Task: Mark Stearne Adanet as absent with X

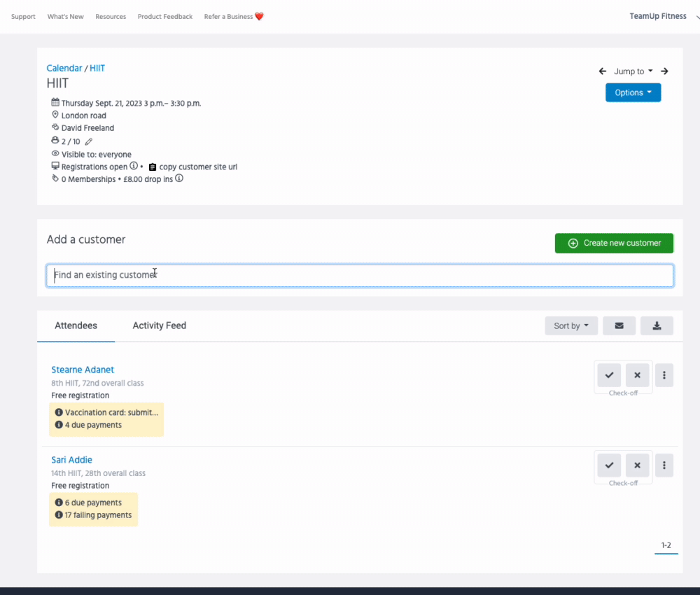Action: 637,375
